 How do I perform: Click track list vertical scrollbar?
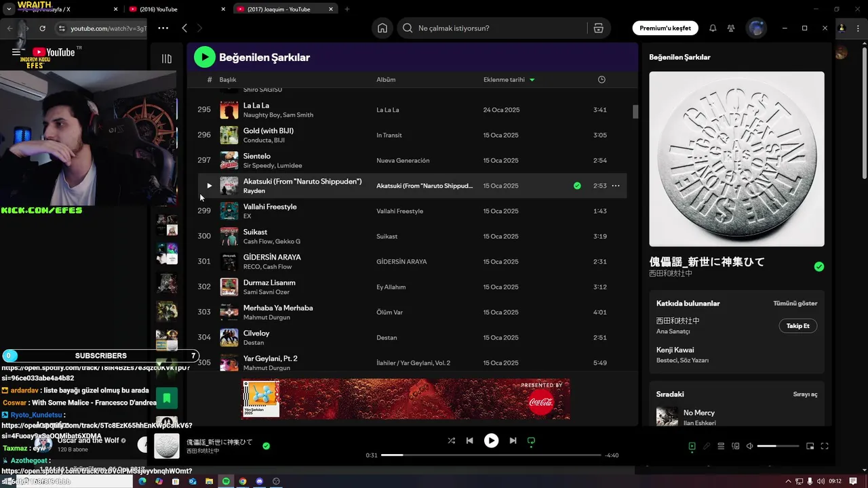pos(635,112)
